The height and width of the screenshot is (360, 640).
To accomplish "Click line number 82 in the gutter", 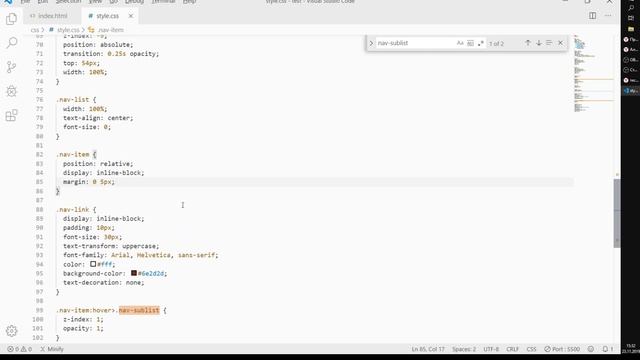I will tap(39, 154).
